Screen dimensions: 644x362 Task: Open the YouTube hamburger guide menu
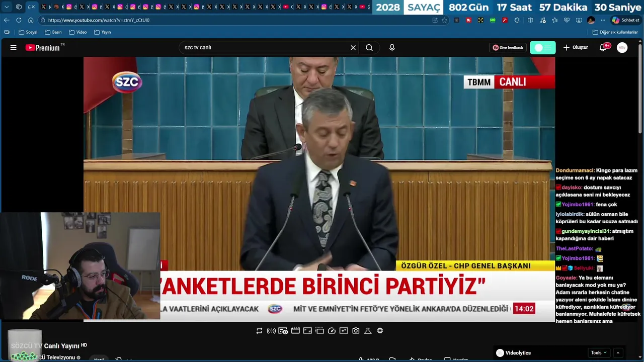14,48
